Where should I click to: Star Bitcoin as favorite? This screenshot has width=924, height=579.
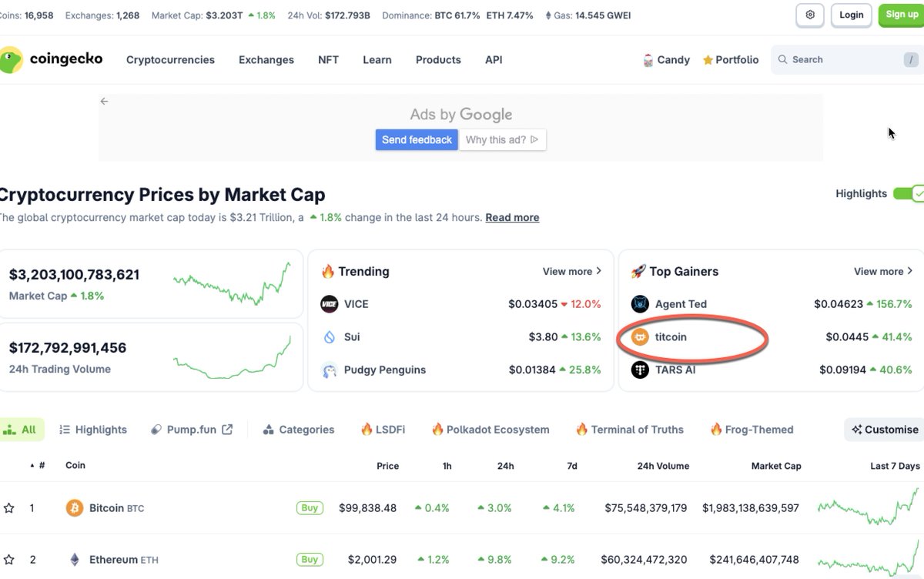(9, 508)
